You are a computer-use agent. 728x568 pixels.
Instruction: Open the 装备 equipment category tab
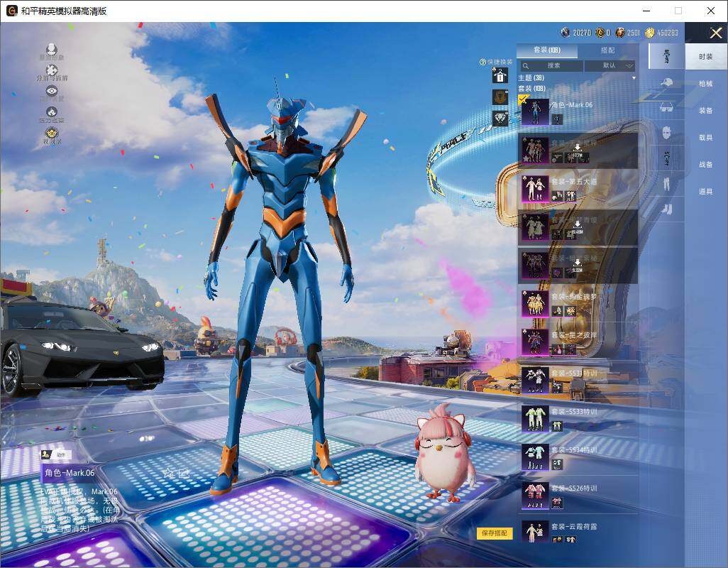[706, 111]
